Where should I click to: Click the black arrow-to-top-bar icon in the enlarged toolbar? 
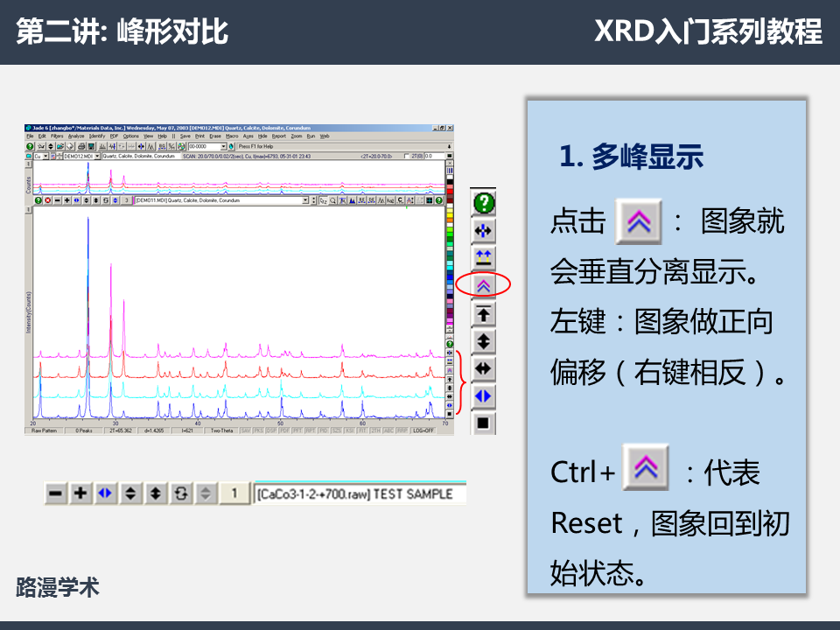tap(484, 313)
